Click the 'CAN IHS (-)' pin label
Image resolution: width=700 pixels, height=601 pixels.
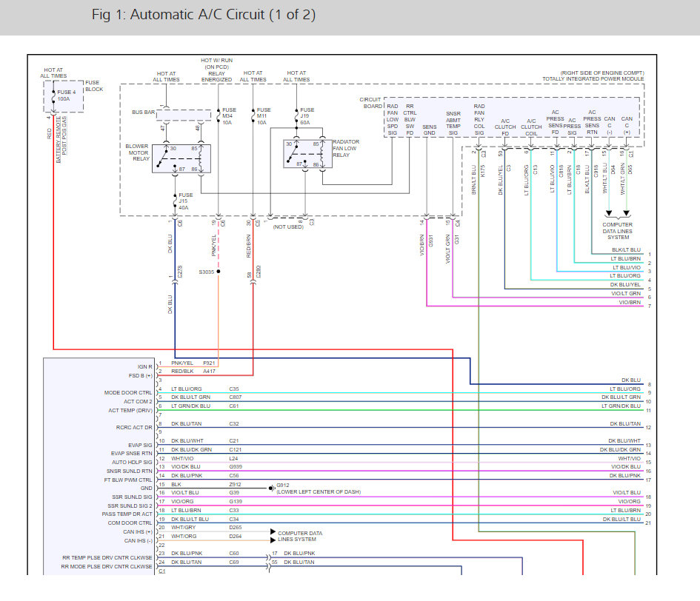coord(138,541)
